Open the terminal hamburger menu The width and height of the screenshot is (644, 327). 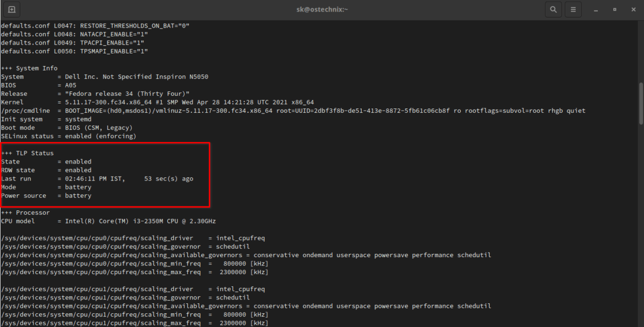click(x=572, y=9)
